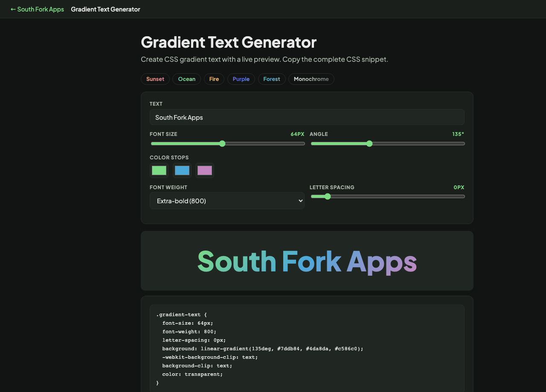The image size is (546, 392).
Task: Click the Angle slider handle
Action: [x=369, y=144]
